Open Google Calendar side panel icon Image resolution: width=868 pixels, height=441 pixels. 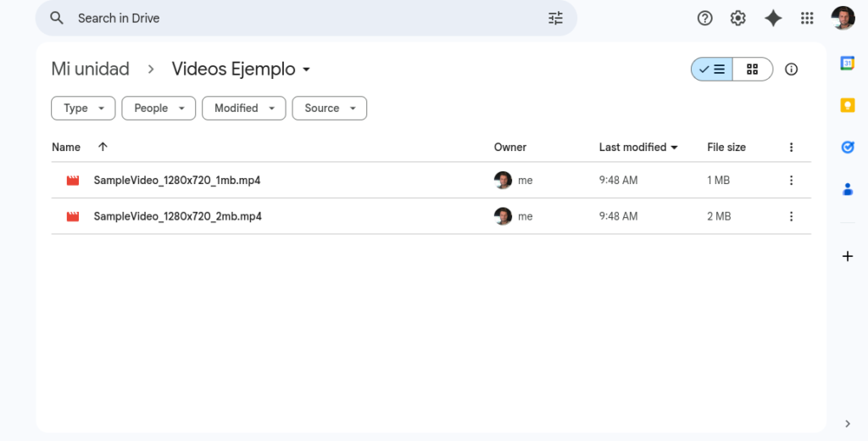[x=848, y=63]
